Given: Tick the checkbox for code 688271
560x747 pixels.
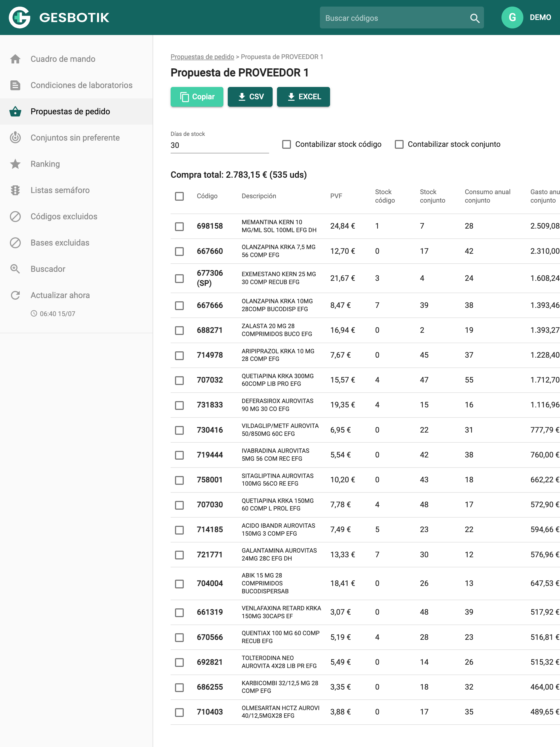Looking at the screenshot, I should point(179,330).
